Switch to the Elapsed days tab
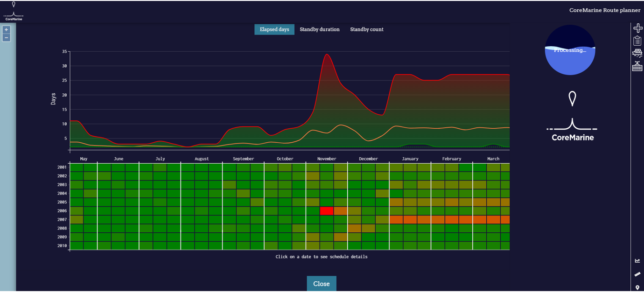 274,29
